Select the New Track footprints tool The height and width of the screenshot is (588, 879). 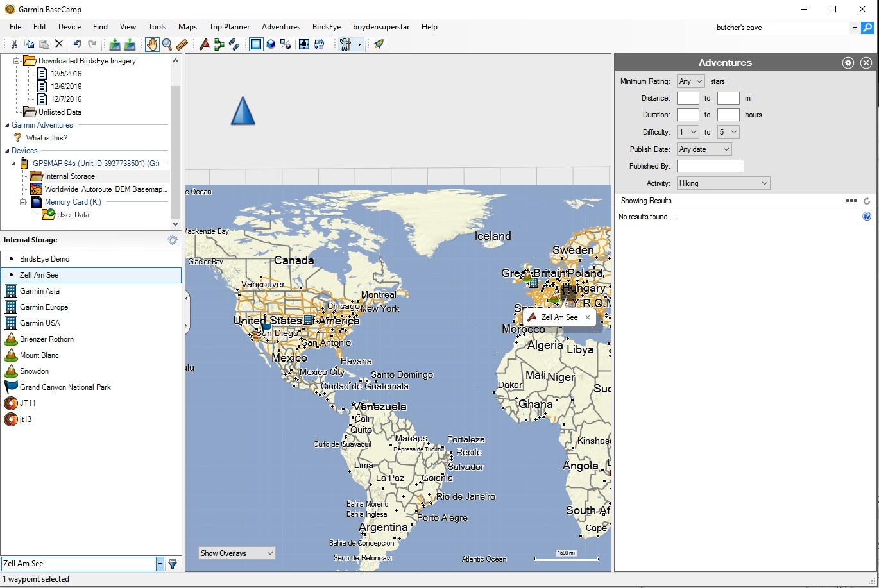click(x=234, y=44)
